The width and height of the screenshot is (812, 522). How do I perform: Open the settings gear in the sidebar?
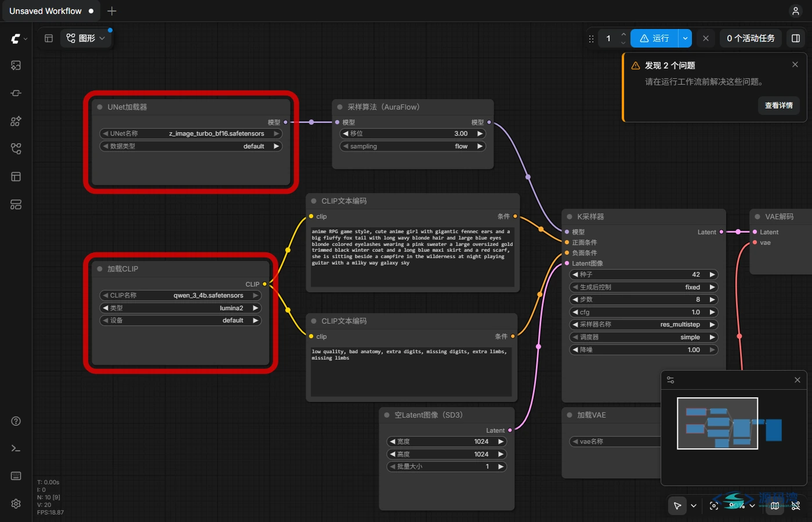tap(16, 503)
